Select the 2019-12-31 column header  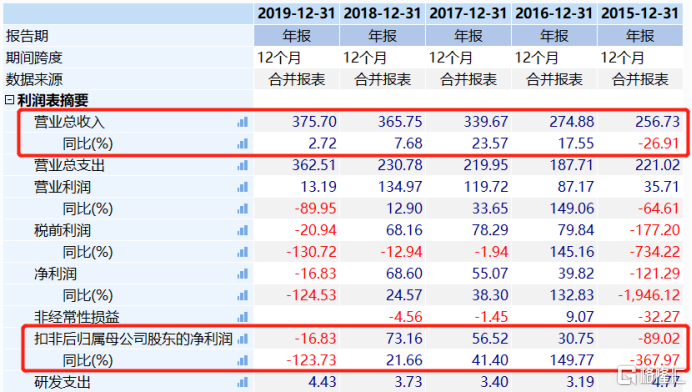coord(297,13)
